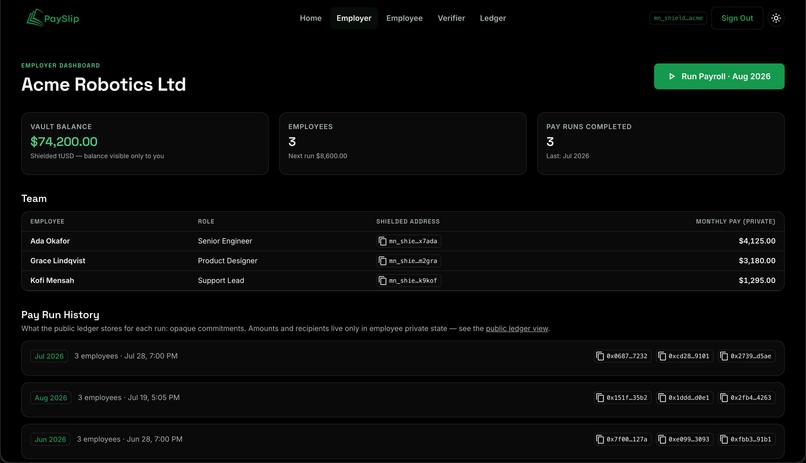Copy commitment hash 0x151f…35b2
This screenshot has height=463, width=806.
point(621,398)
